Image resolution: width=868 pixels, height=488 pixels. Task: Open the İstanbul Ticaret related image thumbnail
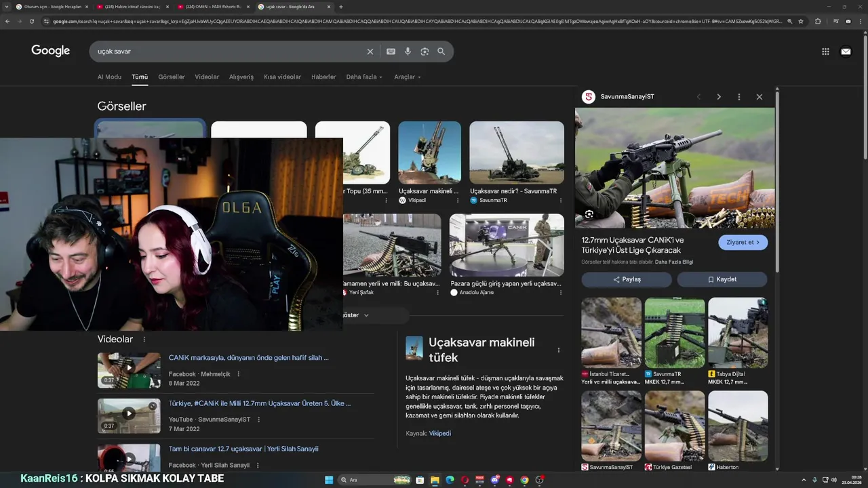(x=611, y=333)
